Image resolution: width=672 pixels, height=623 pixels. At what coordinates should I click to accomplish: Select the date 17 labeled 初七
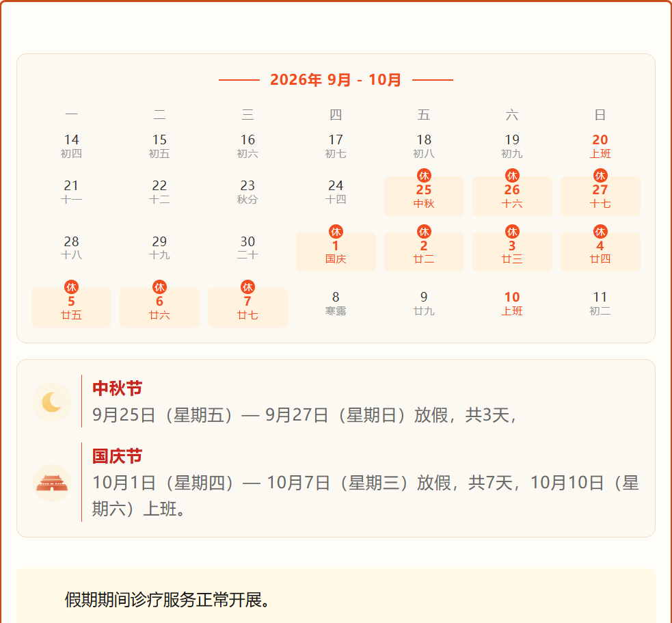point(336,146)
